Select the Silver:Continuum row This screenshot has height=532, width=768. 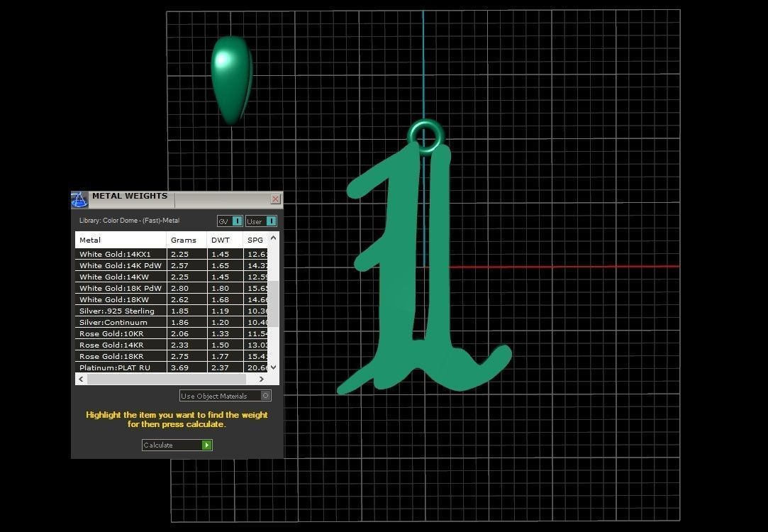coord(172,322)
